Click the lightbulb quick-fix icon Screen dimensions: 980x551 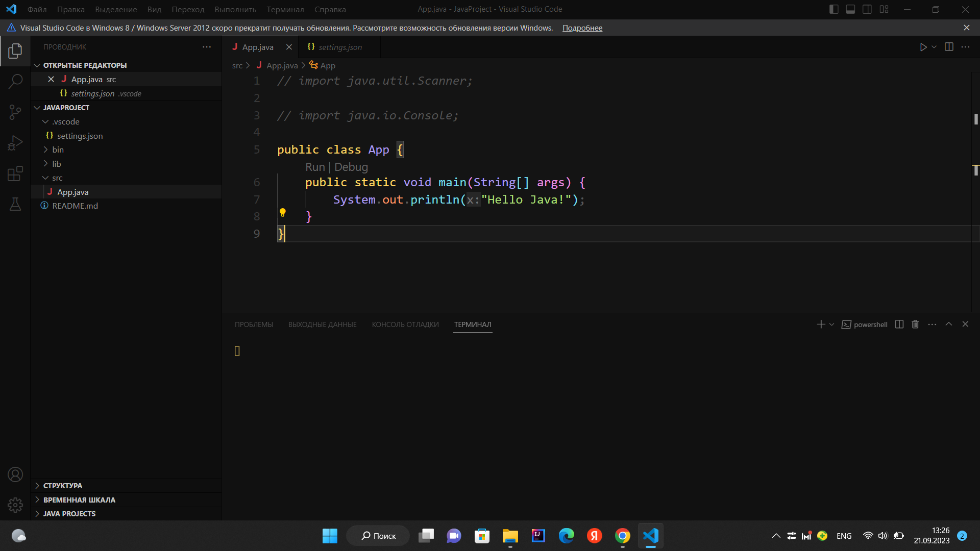pyautogui.click(x=282, y=213)
